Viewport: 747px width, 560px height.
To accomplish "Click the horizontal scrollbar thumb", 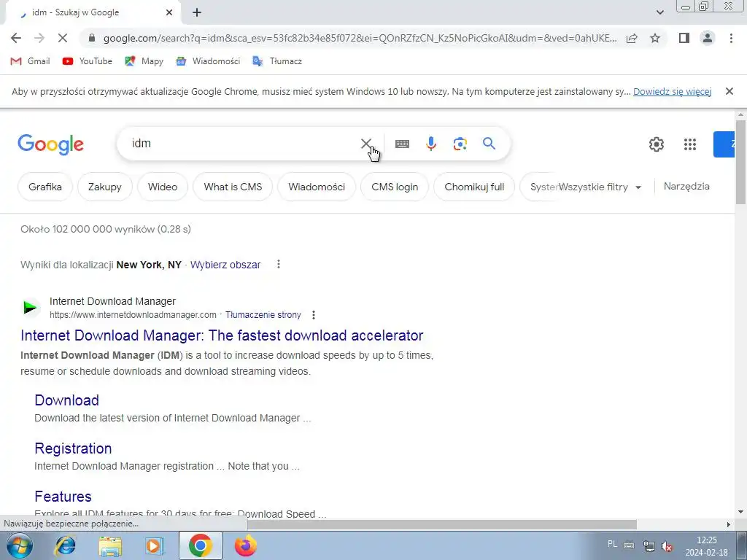I will coord(442,524).
